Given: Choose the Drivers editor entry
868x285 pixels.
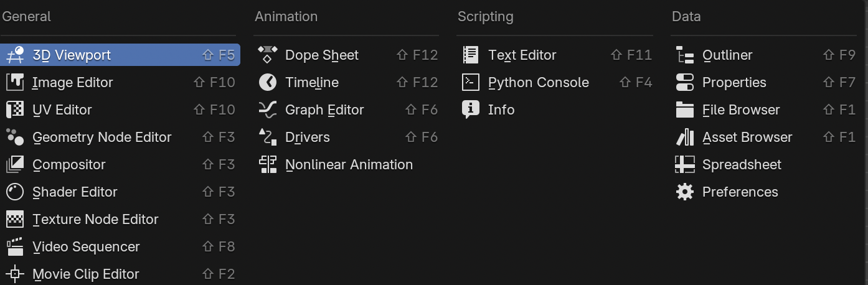Looking at the screenshot, I should [308, 137].
